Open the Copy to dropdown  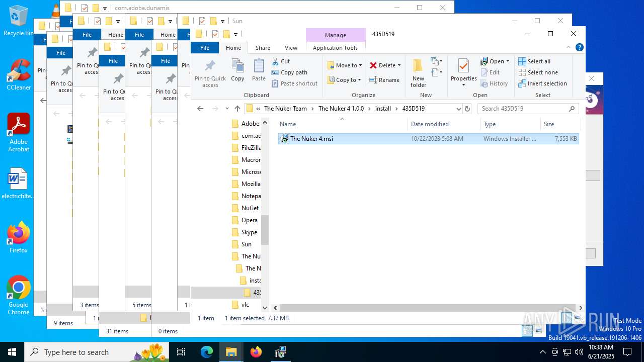tap(345, 80)
